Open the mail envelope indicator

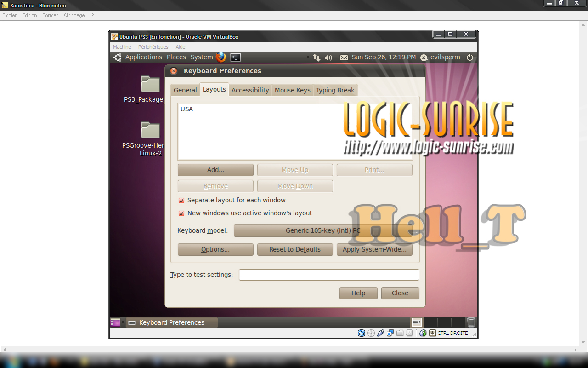coord(344,57)
